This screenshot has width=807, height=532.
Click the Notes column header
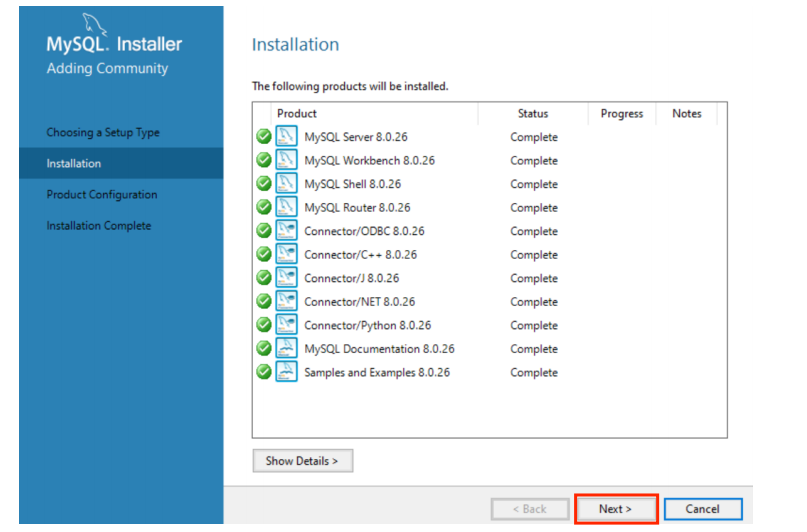[687, 114]
